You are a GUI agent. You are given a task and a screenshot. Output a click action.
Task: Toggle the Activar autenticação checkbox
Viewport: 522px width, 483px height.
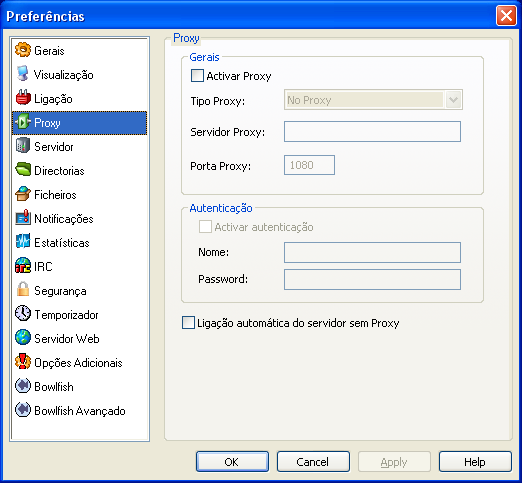[x=205, y=227]
